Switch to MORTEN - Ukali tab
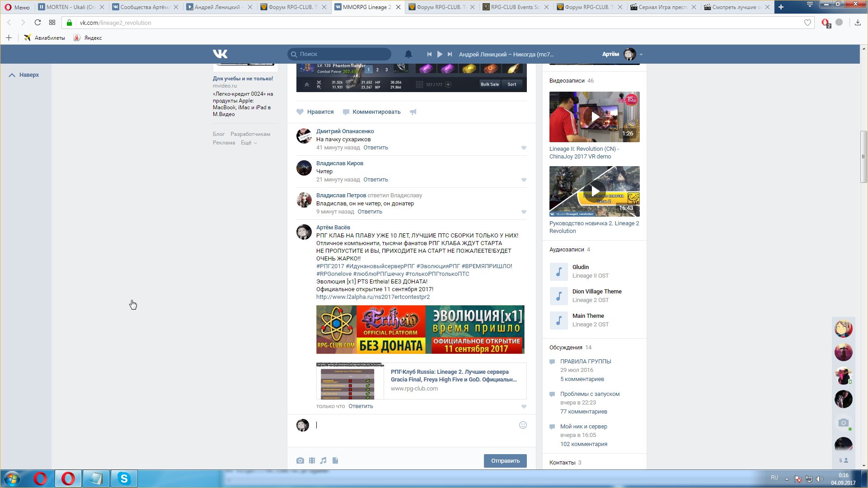Image resolution: width=868 pixels, height=488 pixels. click(x=71, y=7)
